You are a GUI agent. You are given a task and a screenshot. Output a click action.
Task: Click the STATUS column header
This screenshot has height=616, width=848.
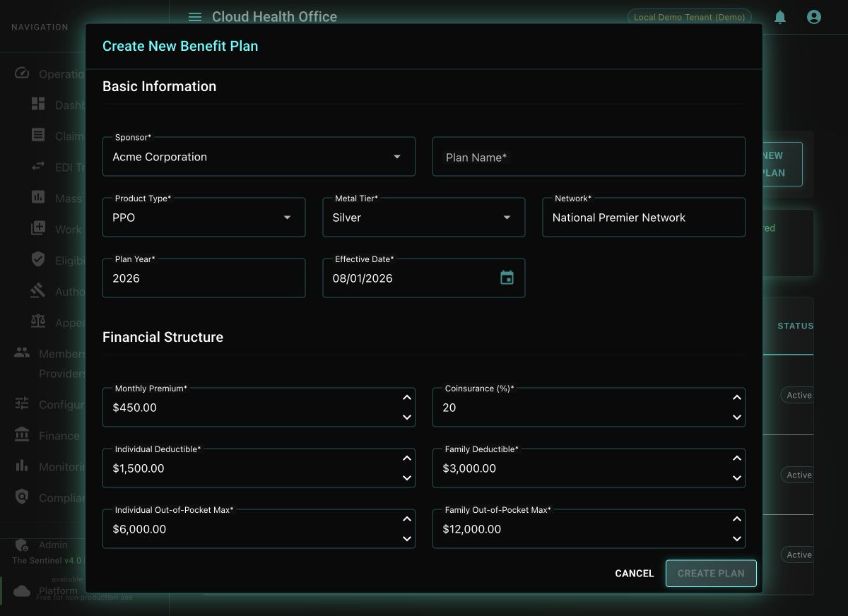point(795,326)
